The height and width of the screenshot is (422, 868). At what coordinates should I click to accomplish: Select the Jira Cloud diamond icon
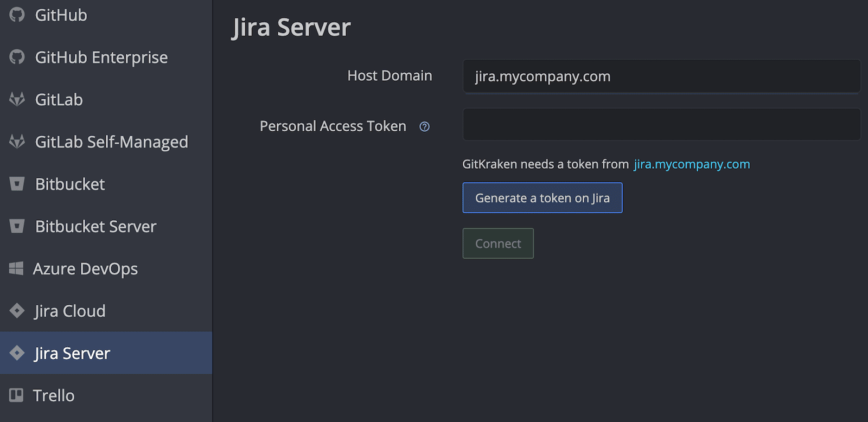pyautogui.click(x=17, y=311)
